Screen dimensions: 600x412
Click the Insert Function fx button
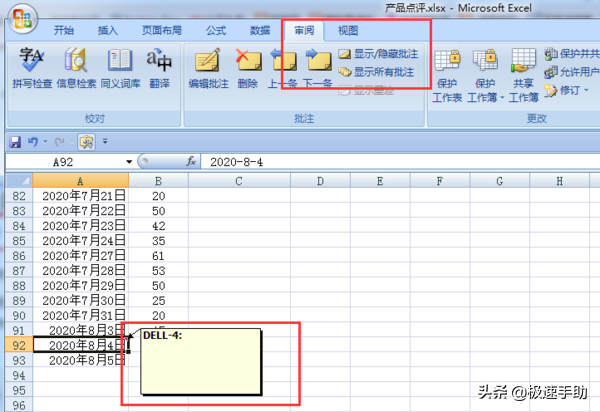[191, 162]
